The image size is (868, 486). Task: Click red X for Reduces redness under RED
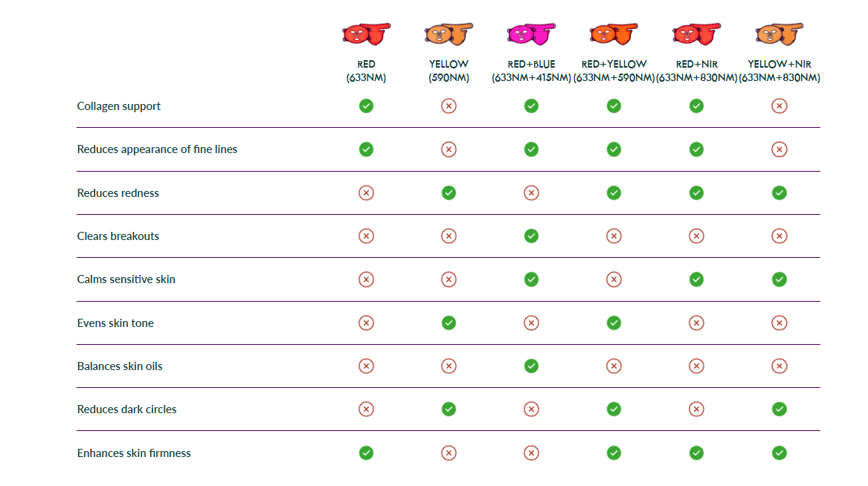click(366, 193)
